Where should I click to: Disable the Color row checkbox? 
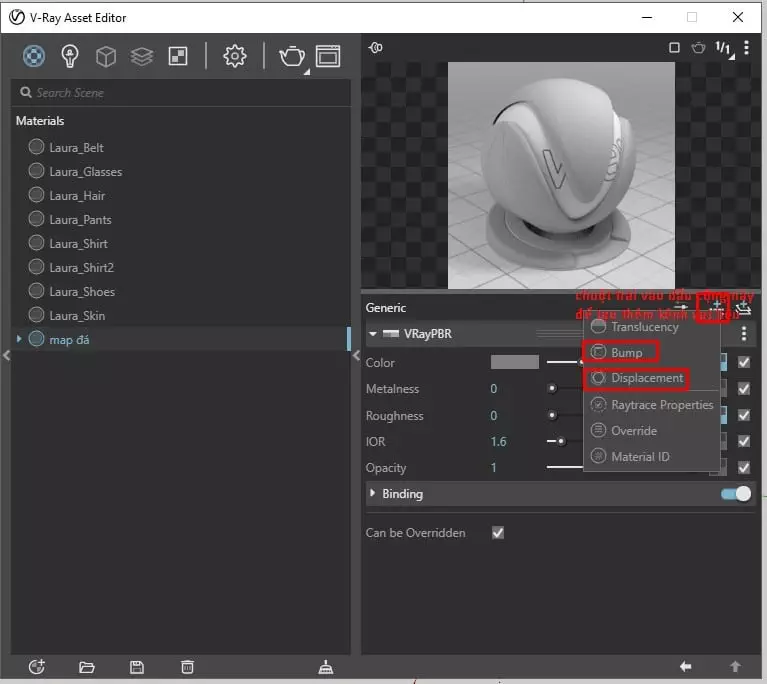tap(744, 362)
